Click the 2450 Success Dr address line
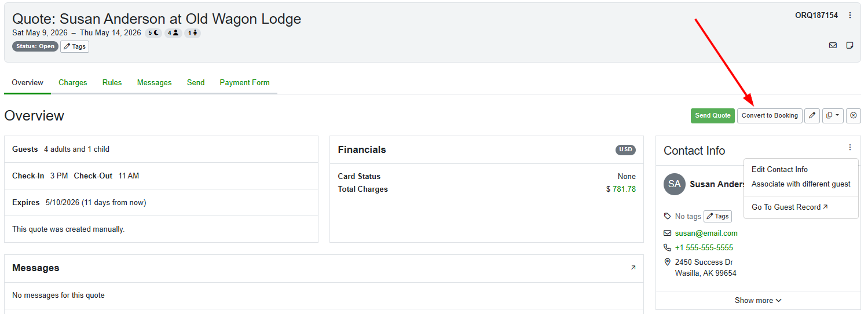This screenshot has width=868, height=314. tap(704, 262)
